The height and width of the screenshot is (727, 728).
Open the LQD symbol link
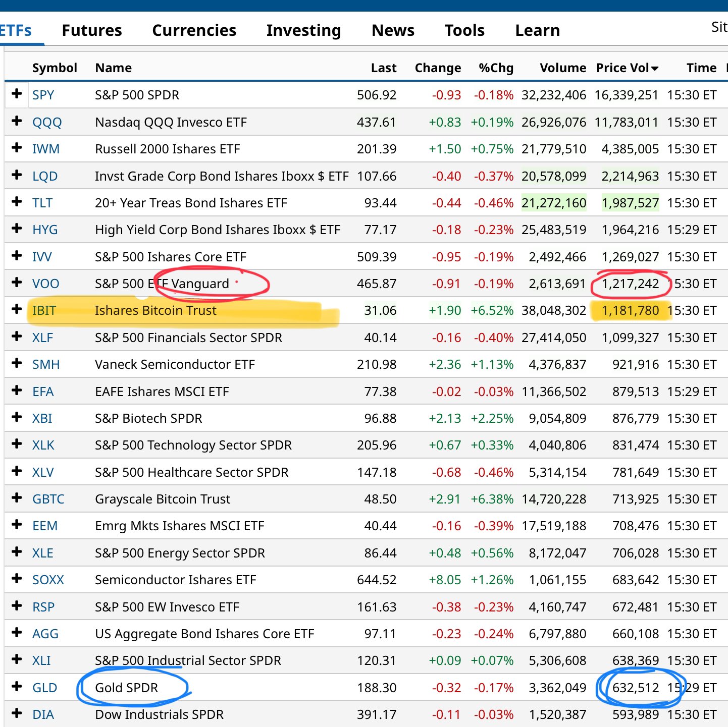point(45,176)
